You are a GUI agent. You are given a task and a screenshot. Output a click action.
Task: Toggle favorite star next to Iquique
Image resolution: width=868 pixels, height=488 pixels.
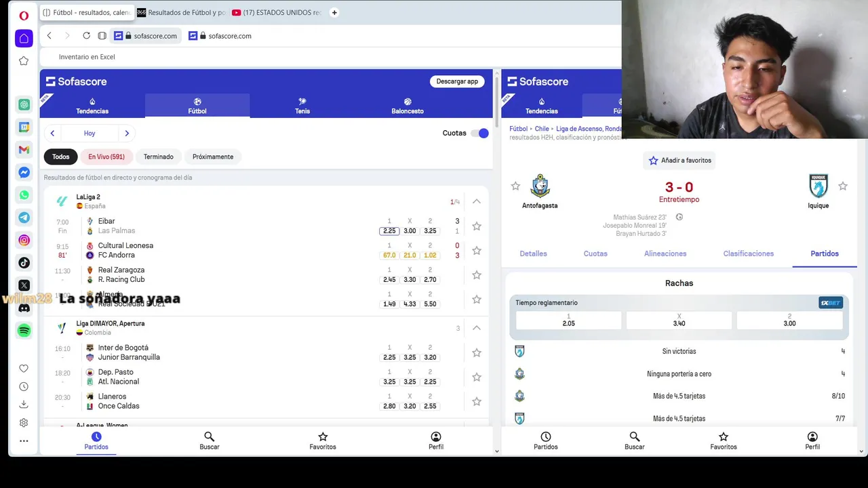[843, 186]
